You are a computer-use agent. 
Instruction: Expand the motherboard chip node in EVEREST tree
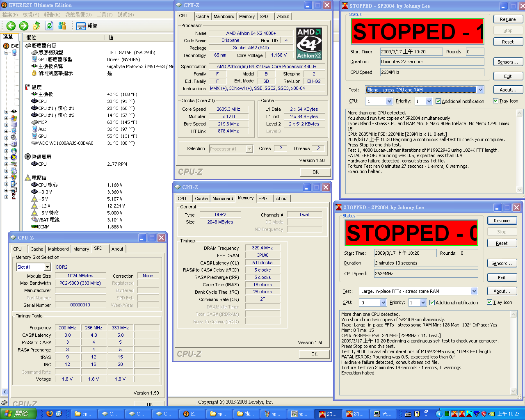click(x=6, y=112)
